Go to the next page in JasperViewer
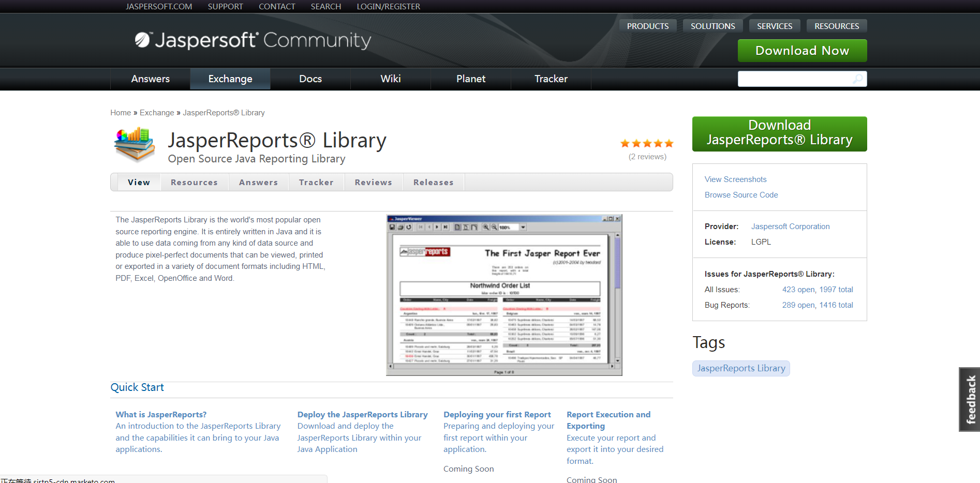Viewport: 980px width, 483px height. pyautogui.click(x=437, y=227)
